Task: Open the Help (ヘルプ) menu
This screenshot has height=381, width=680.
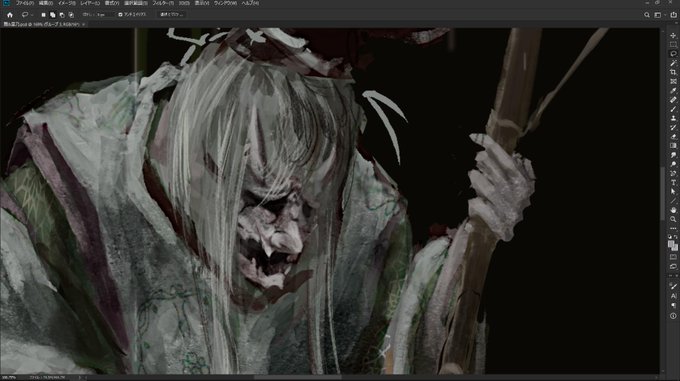Action: tap(250, 3)
